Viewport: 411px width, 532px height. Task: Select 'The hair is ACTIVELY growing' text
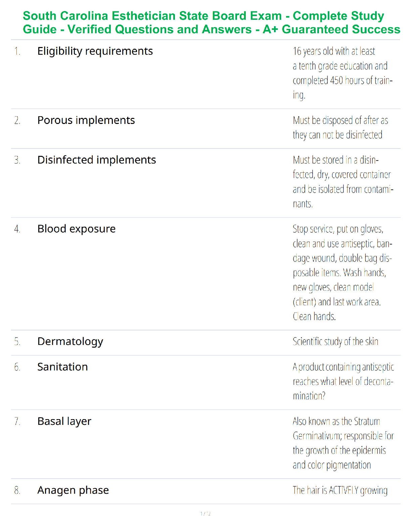340,490
